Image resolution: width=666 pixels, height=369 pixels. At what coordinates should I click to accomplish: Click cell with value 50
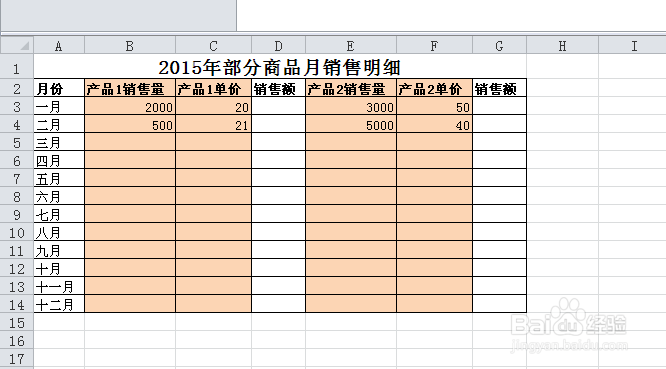(x=435, y=106)
